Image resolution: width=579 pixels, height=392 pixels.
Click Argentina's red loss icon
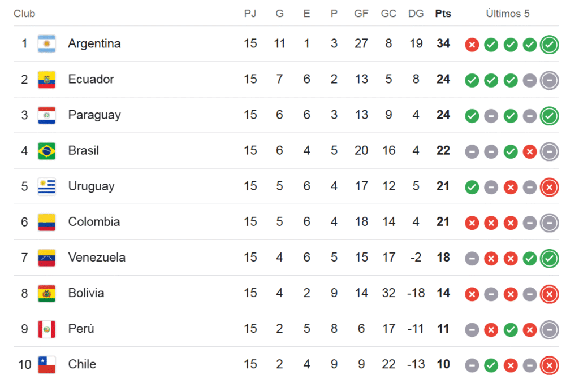tap(472, 45)
